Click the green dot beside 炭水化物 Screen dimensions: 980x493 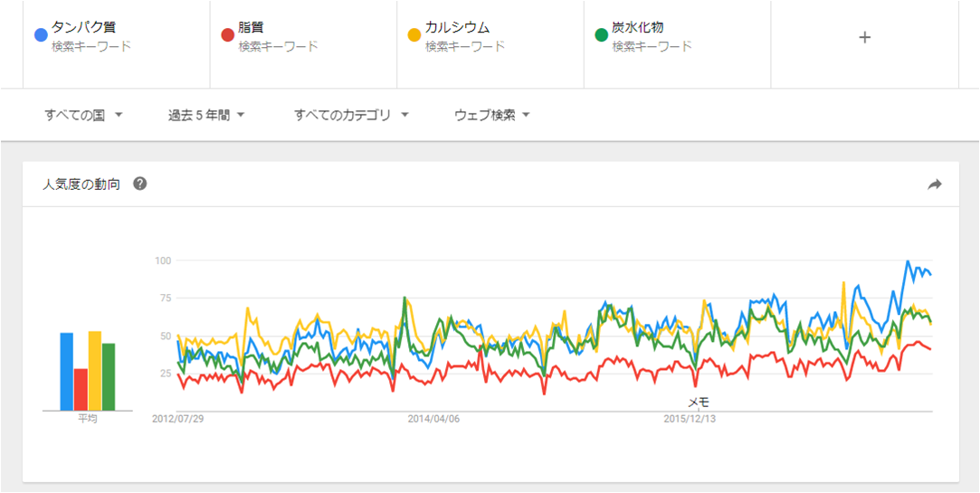pyautogui.click(x=601, y=36)
